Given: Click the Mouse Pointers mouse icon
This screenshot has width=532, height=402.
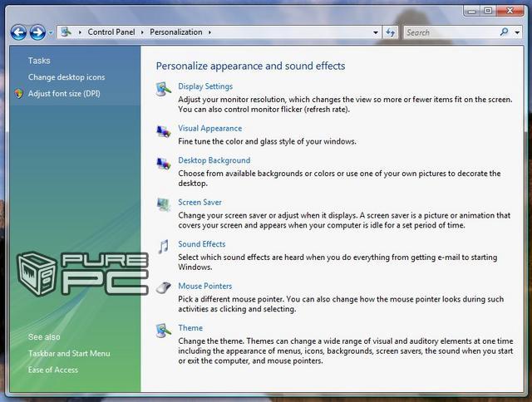Looking at the screenshot, I should 164,288.
